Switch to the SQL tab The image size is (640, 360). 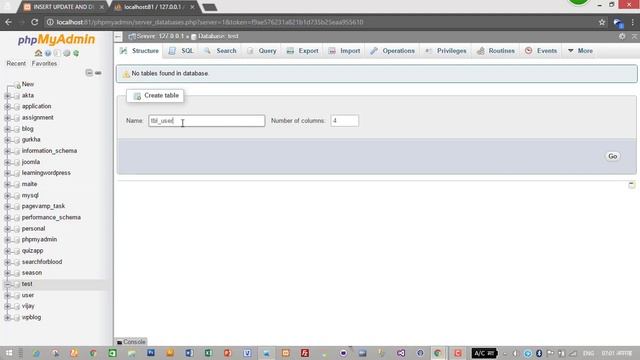[182, 51]
